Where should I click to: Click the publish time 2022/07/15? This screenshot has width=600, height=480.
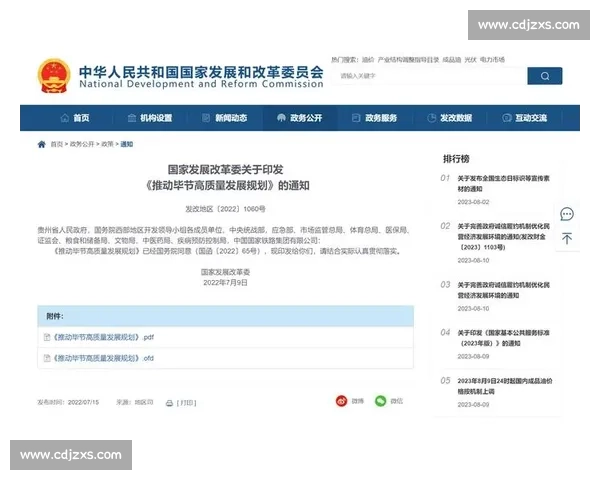click(x=83, y=402)
